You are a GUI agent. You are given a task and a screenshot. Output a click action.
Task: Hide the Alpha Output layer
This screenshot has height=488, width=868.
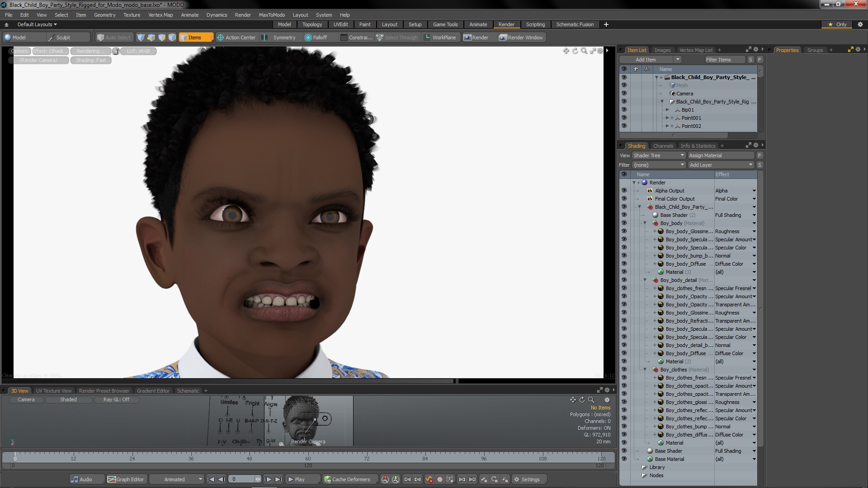624,191
